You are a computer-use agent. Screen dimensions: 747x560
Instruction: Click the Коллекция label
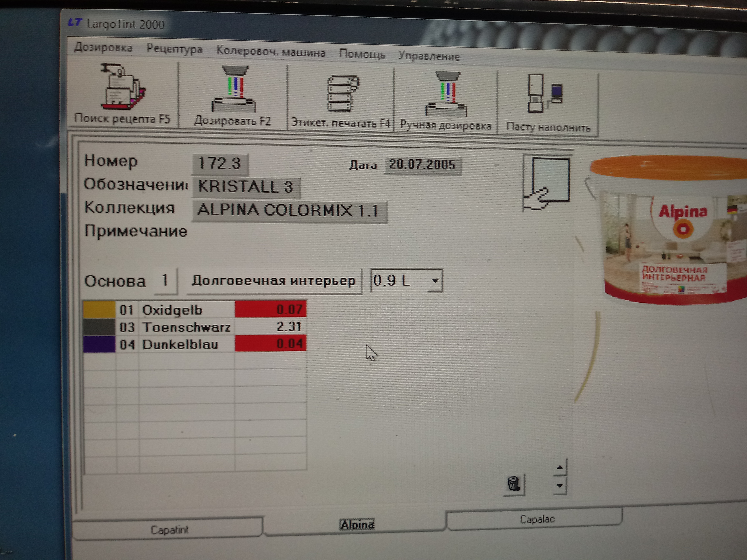point(129,208)
